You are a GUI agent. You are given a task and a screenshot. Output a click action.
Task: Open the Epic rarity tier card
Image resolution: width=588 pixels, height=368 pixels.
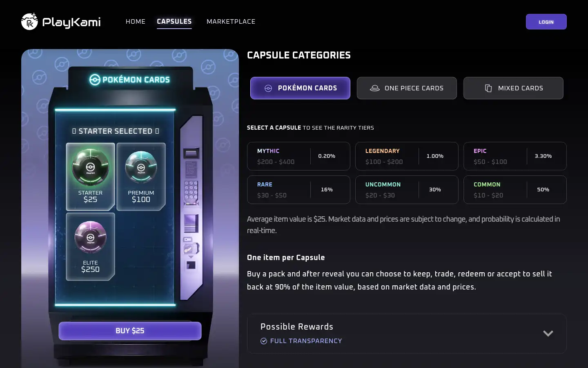click(x=515, y=156)
